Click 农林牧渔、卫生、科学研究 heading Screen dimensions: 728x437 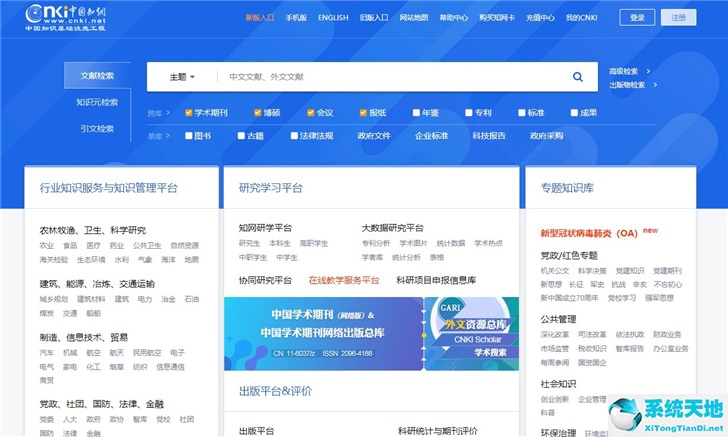coord(93,230)
